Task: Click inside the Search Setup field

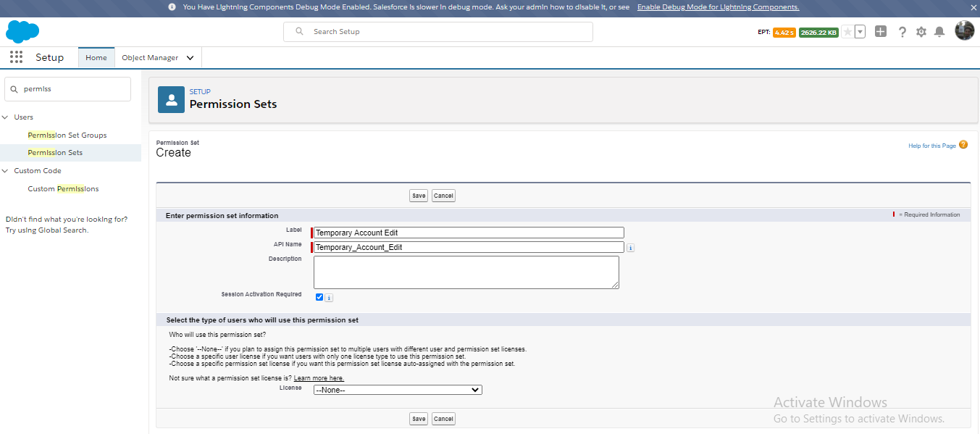Action: 437,31
